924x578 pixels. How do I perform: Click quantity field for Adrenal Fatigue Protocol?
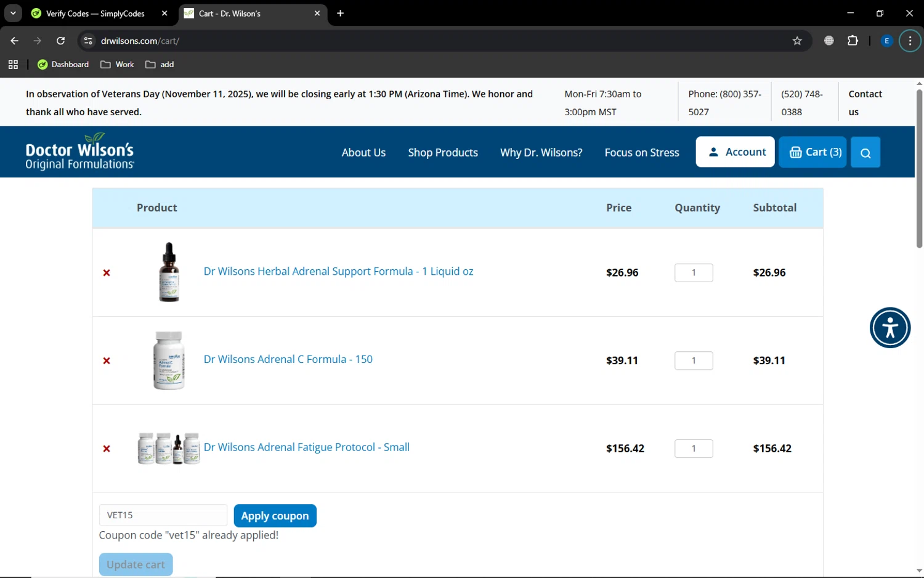pos(694,449)
